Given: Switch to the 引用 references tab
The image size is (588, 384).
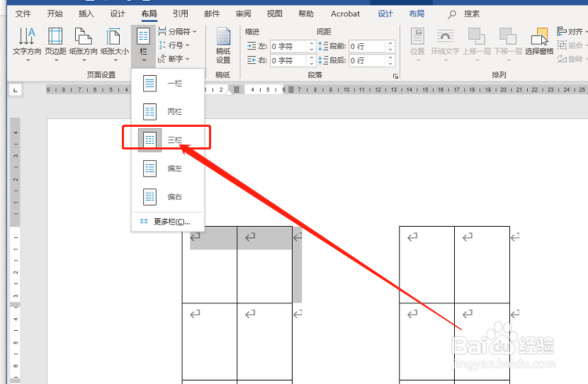Looking at the screenshot, I should (181, 14).
